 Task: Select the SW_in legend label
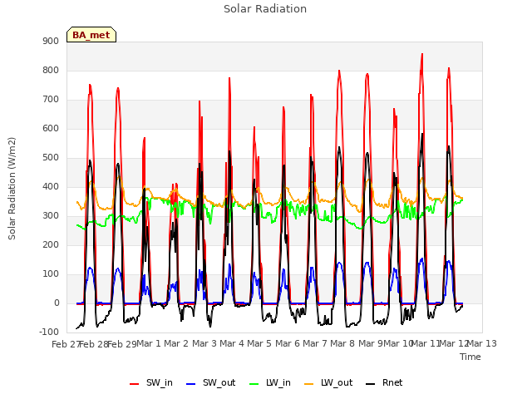(x=160, y=382)
